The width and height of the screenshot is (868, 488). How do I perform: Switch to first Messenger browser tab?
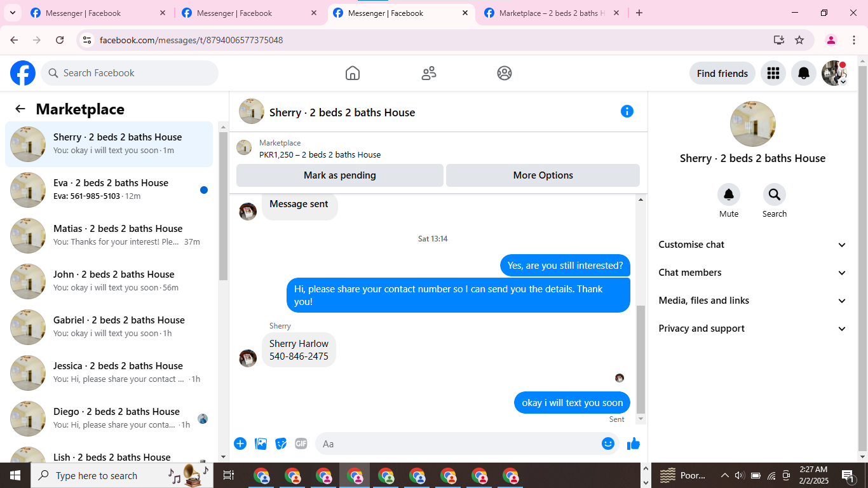click(x=98, y=13)
